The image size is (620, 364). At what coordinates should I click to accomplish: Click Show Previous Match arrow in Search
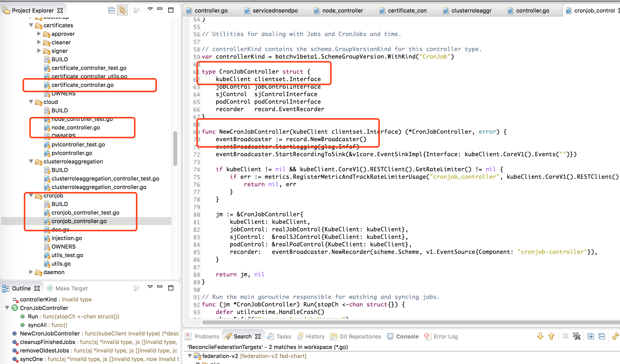[551, 336]
